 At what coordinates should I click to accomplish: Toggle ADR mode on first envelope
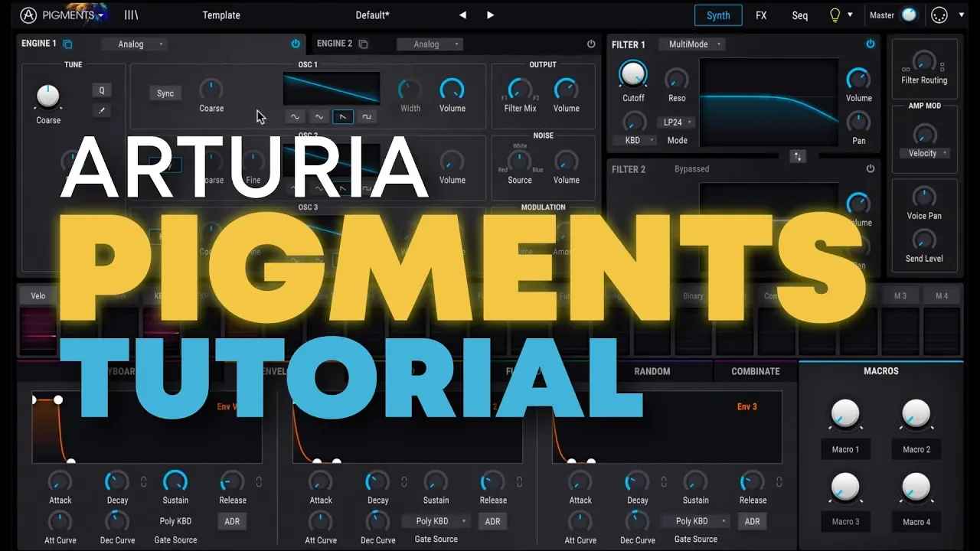click(x=232, y=521)
